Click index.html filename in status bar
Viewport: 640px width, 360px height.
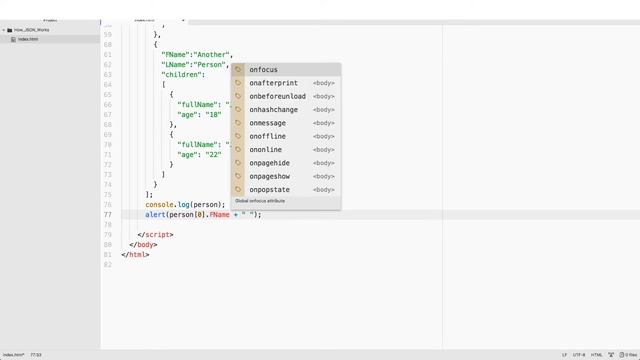13,355
